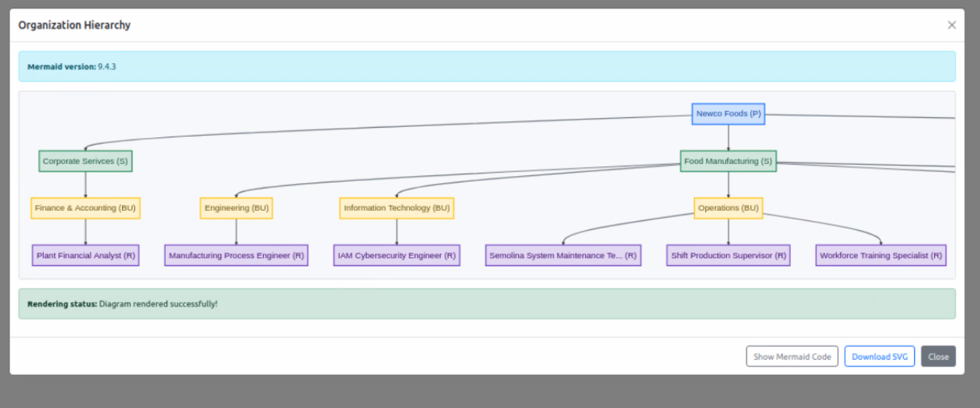Select the Finance & Accounting (BU) node

pos(85,208)
